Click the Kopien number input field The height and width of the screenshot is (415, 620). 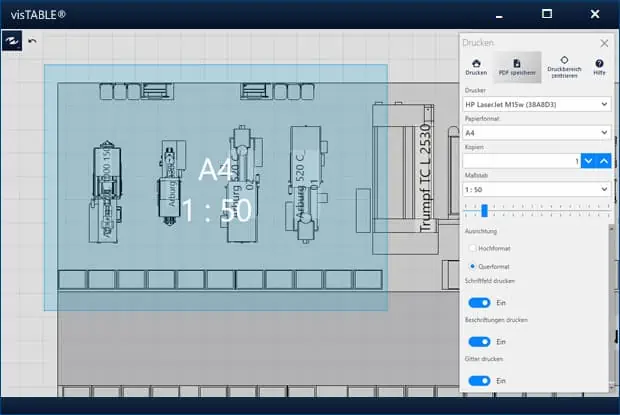(x=522, y=161)
